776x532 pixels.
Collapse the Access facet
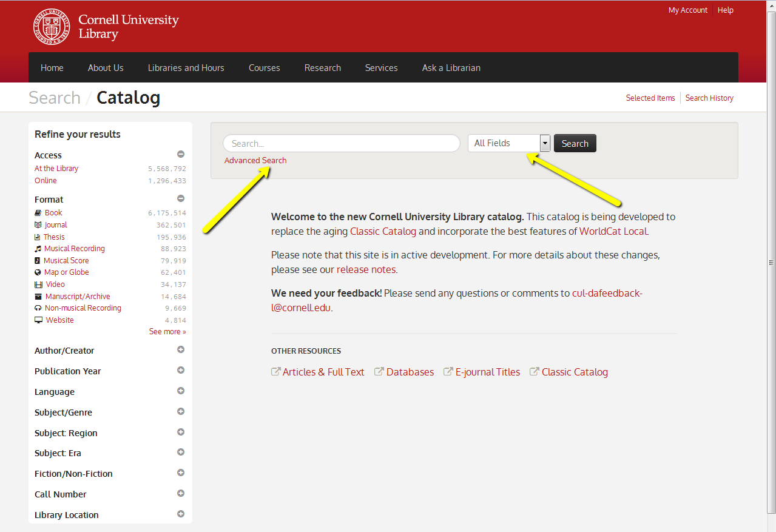181,154
